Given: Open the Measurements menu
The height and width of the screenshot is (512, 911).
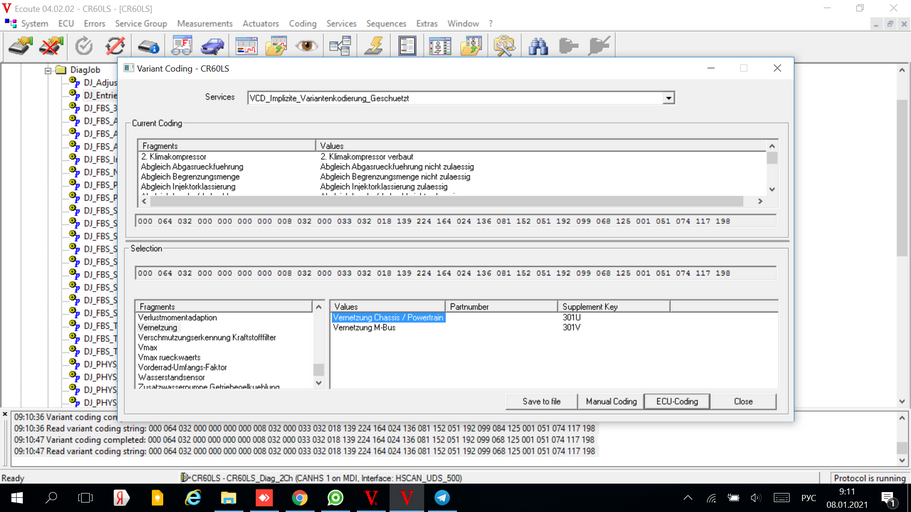Looking at the screenshot, I should [205, 24].
